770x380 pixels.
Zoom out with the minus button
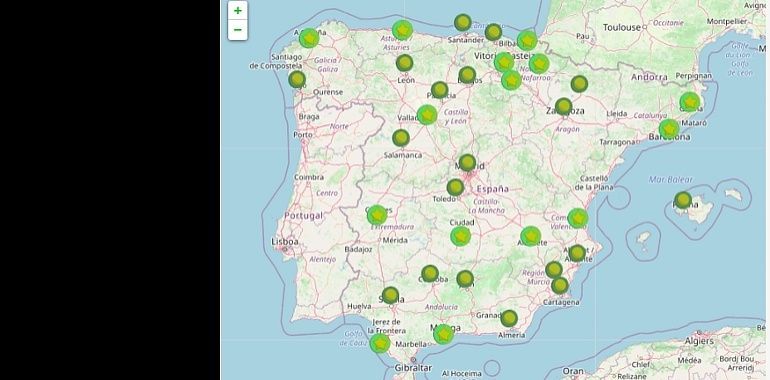click(238, 30)
